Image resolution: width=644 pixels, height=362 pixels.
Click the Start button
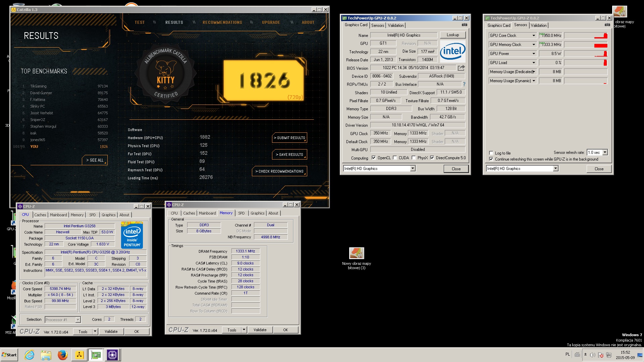pyautogui.click(x=9, y=355)
